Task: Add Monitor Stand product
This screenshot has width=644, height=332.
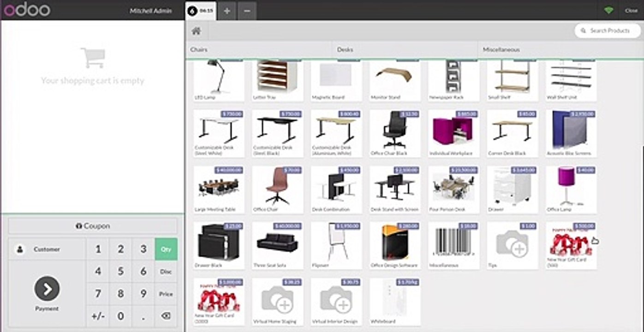Action: point(395,81)
